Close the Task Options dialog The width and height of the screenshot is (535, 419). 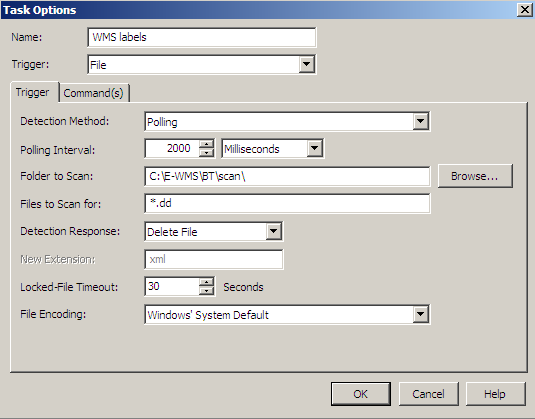point(525,10)
